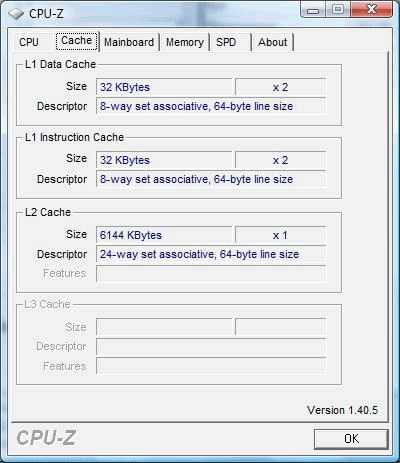The image size is (400, 463).
Task: Click the L1 Data Cache x 2 field
Action: pos(280,87)
